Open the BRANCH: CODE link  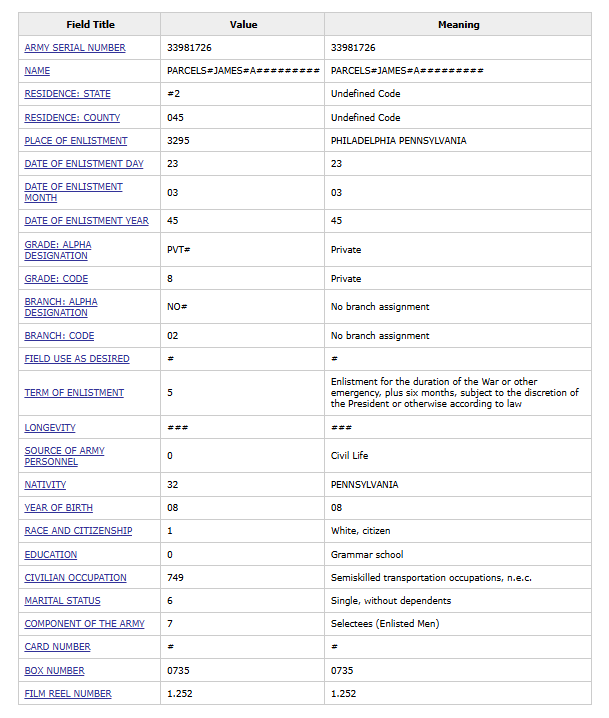(59, 336)
